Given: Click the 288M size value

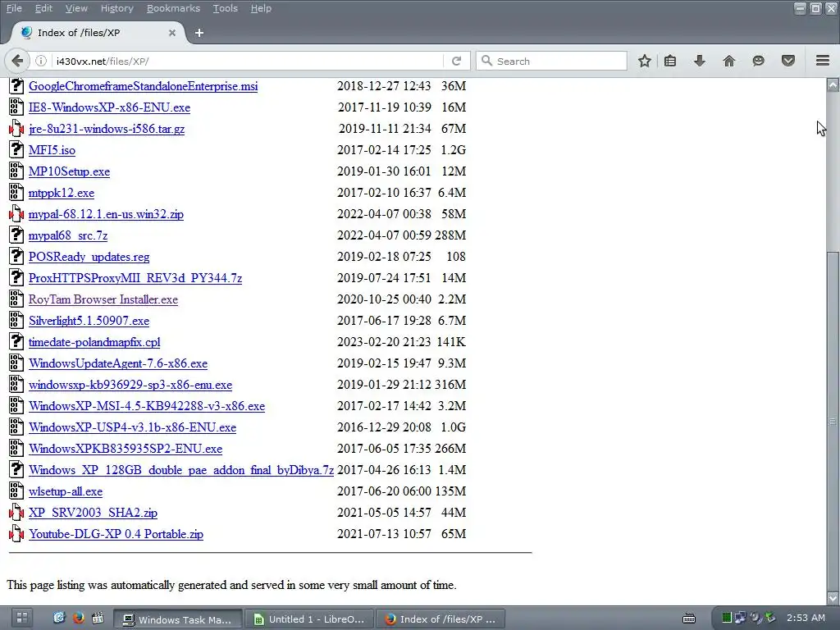Looking at the screenshot, I should [450, 235].
